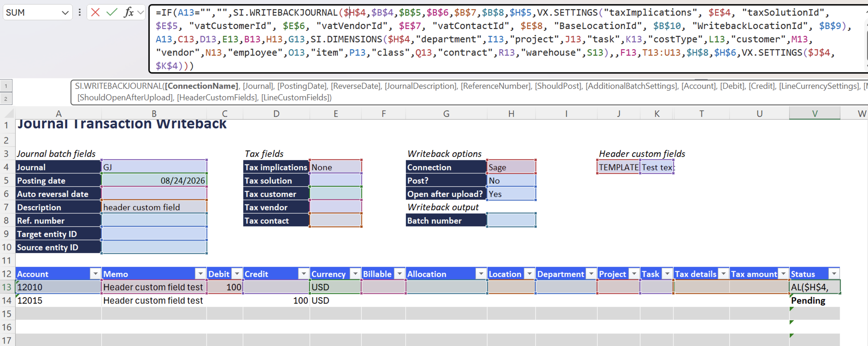This screenshot has height=346, width=868.
Task: Open the Debit column filter dropdown
Action: [x=237, y=274]
